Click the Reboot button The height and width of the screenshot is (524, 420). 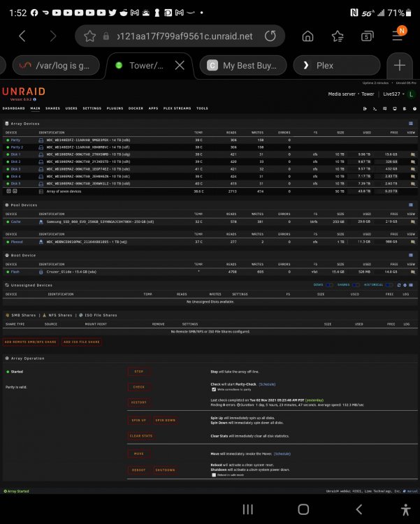coord(139,470)
